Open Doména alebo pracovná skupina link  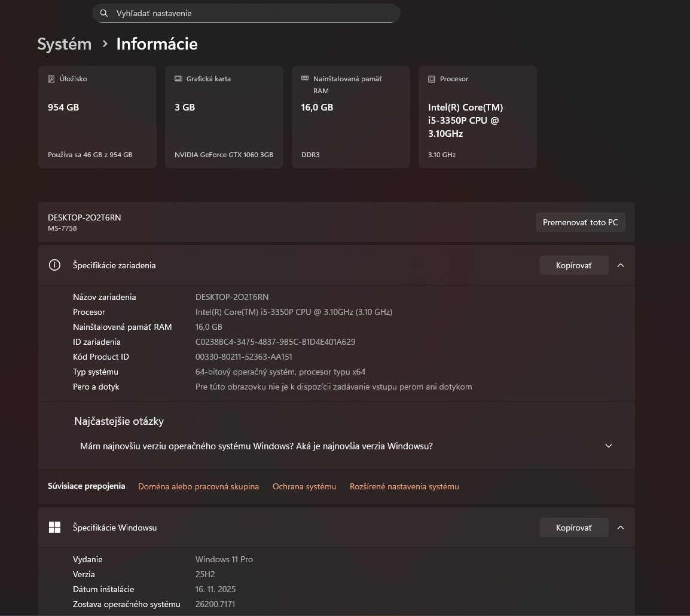(199, 486)
